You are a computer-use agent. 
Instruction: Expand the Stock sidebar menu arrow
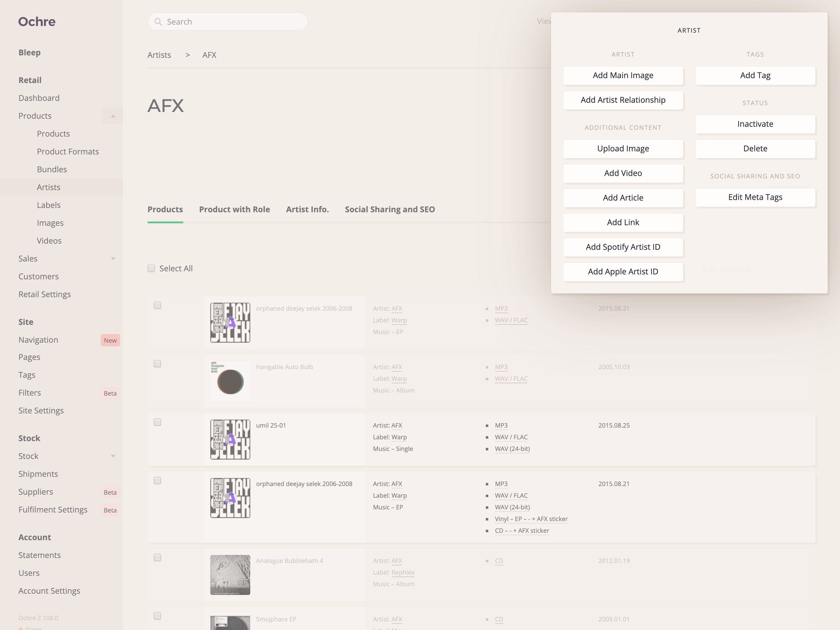(x=113, y=457)
